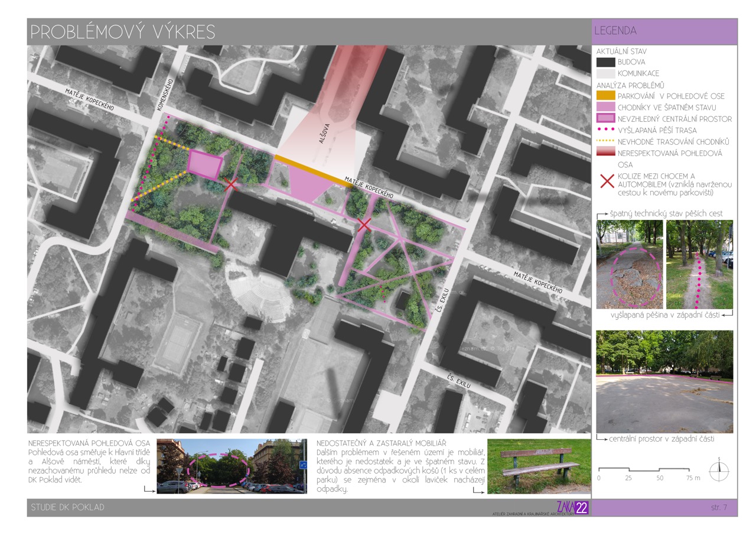Image resolution: width=756 pixels, height=535 pixels.
Task: Pick the outlined NEVZHLEDNÝ CENTRÁLNÍ PROSTOR swatch
Action: point(605,119)
